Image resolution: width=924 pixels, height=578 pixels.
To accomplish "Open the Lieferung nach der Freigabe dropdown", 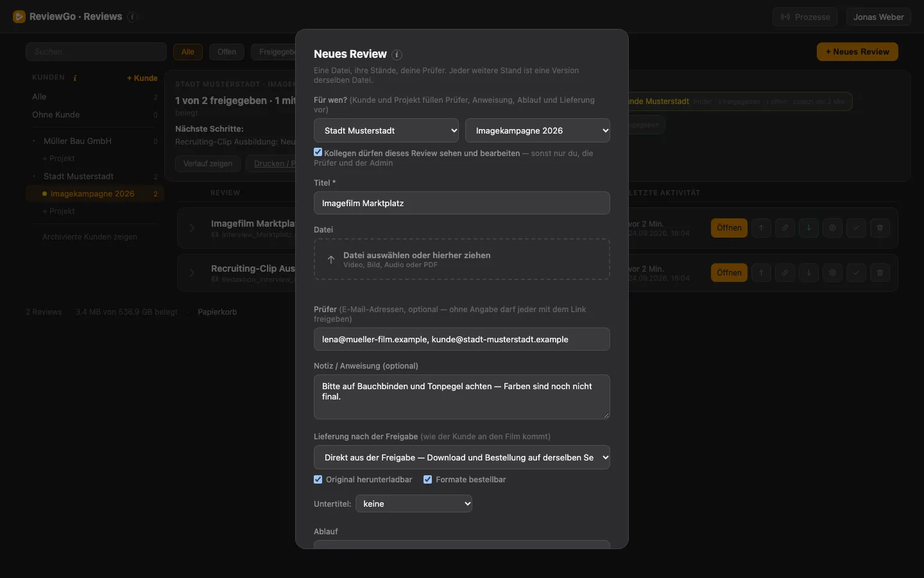I will pyautogui.click(x=462, y=457).
